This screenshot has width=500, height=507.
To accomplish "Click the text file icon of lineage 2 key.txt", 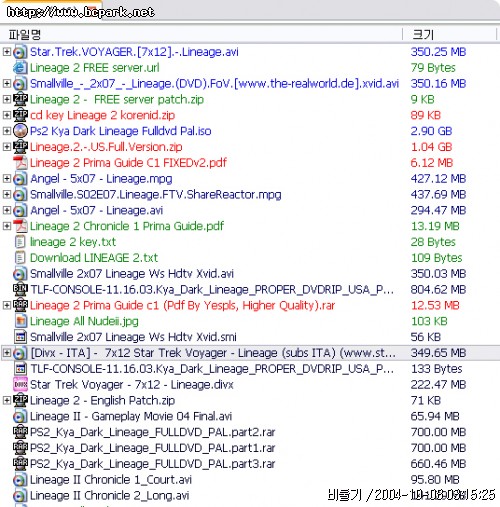I will pos(20,242).
